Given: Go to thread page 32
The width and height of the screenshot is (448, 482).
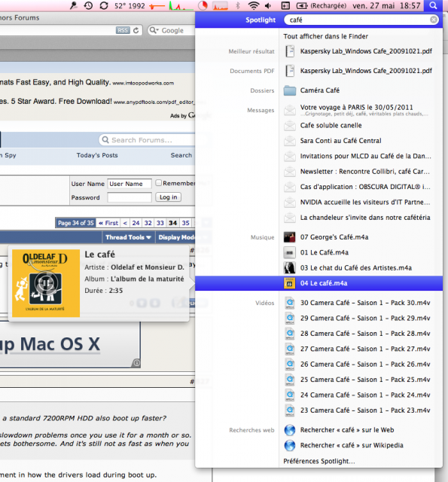Looking at the screenshot, I should pyautogui.click(x=148, y=223).
